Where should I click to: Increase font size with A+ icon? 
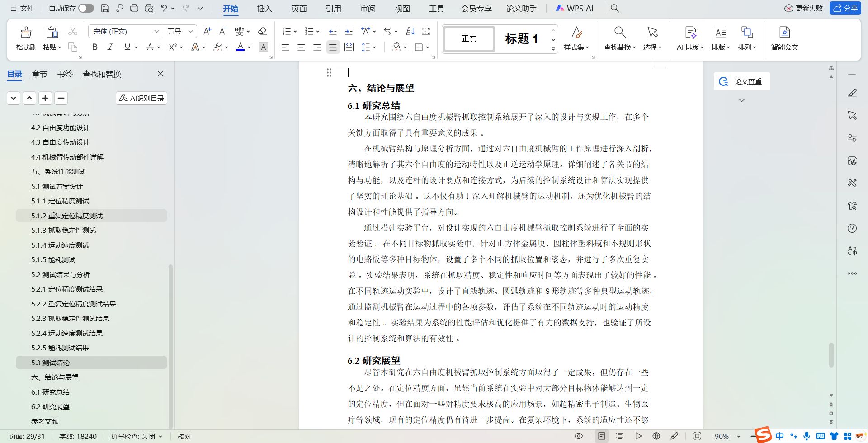click(207, 31)
